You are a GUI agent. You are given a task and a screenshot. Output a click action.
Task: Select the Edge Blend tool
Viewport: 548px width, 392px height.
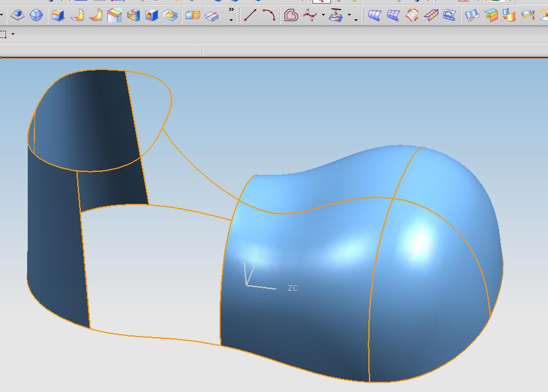58,16
